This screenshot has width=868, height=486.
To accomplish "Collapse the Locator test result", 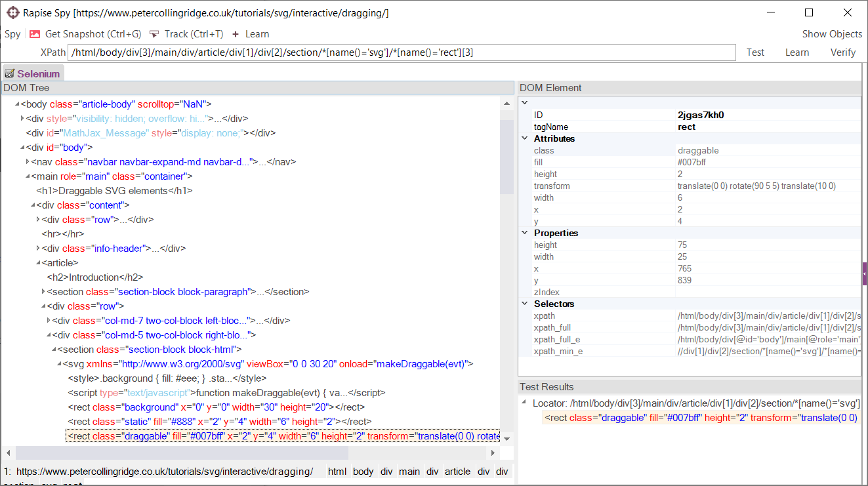I will pyautogui.click(x=524, y=403).
